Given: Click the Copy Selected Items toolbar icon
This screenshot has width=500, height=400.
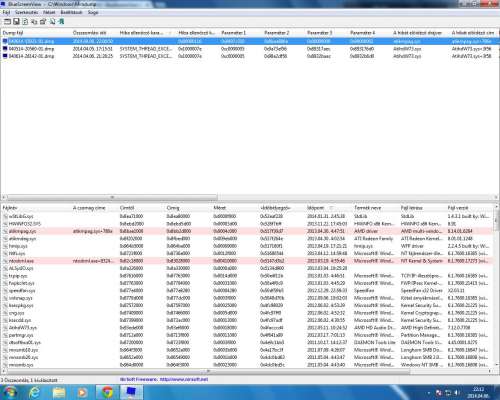Looking at the screenshot, I should pos(34,22).
